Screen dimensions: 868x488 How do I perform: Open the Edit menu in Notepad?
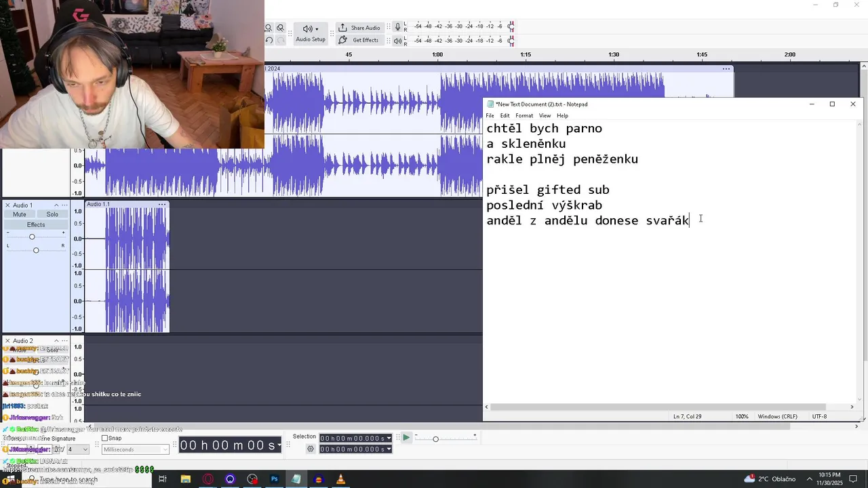click(505, 115)
